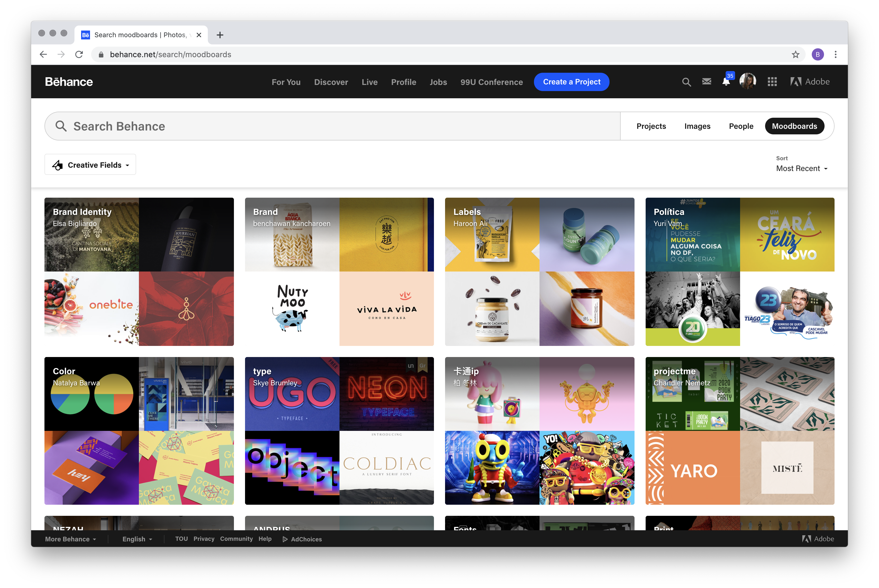The width and height of the screenshot is (879, 588).
Task: Open Discover in top navigation
Action: tap(331, 82)
